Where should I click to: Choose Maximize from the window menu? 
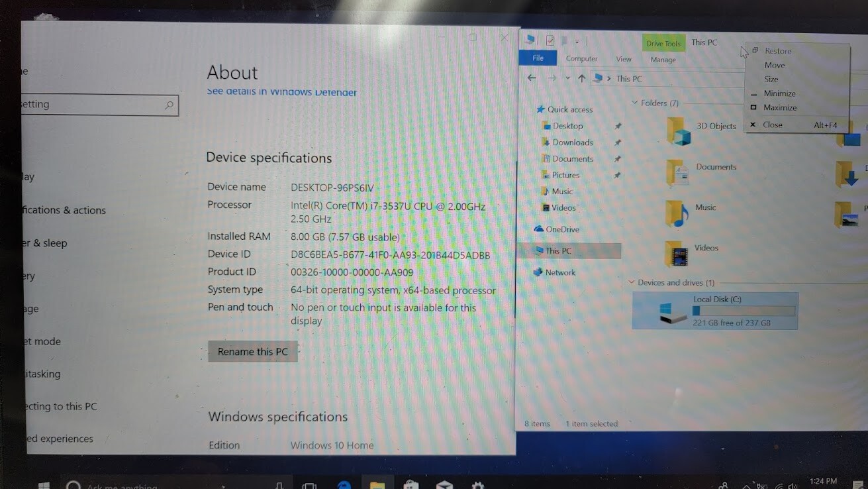point(796,107)
